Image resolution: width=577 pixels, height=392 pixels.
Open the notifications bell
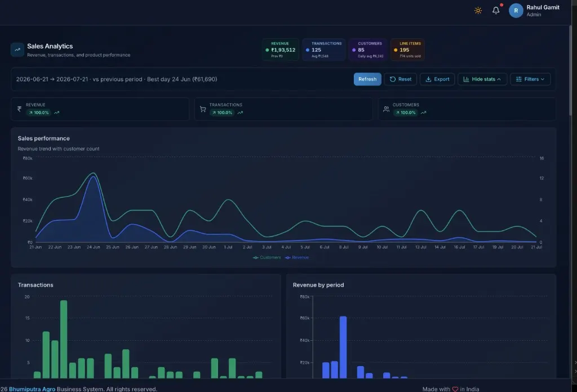tap(496, 10)
